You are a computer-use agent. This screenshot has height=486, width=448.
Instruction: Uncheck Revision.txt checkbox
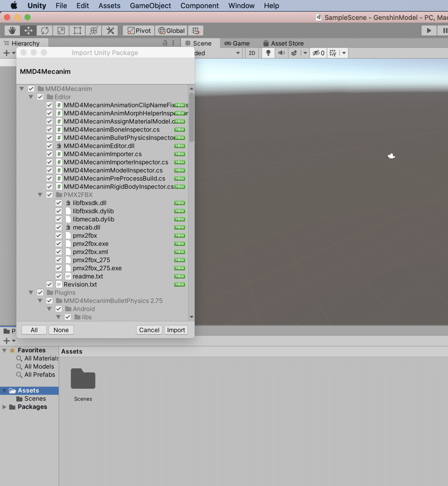tap(49, 284)
